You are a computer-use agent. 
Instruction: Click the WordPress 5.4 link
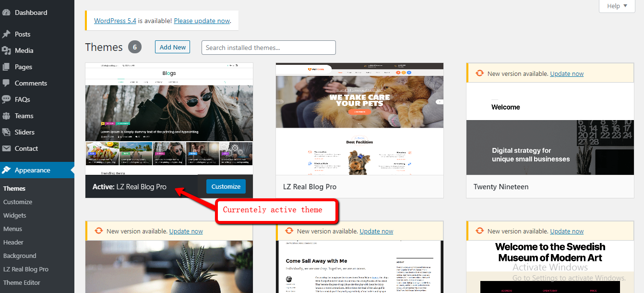[x=115, y=21]
